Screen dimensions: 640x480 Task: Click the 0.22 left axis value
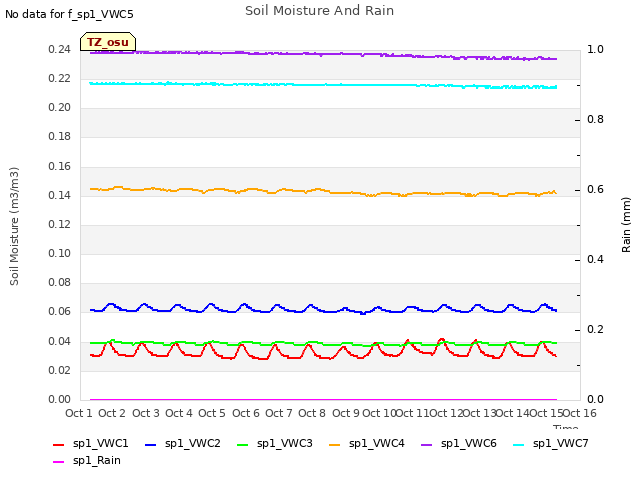pyautogui.click(x=60, y=78)
